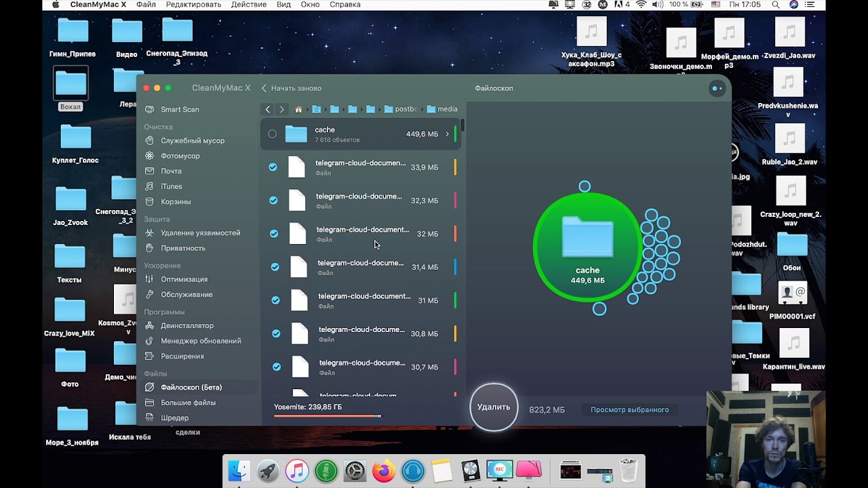
Task: Open screen recorder REC Dock icon
Action: (500, 470)
